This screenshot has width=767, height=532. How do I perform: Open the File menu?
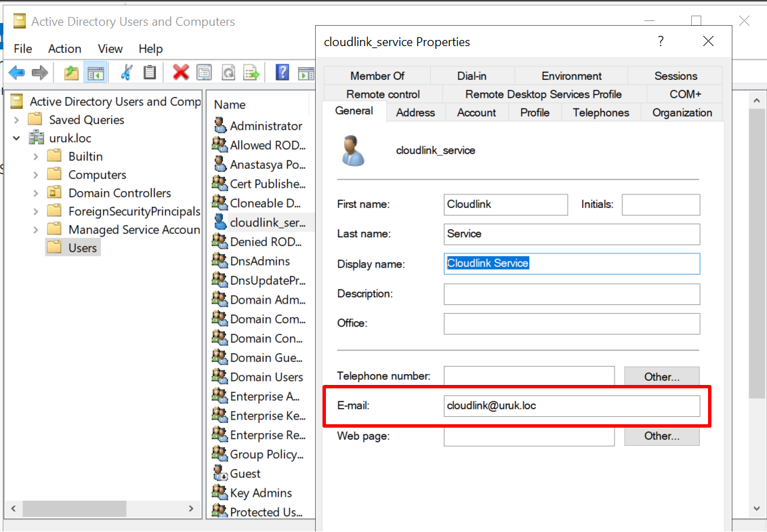23,48
